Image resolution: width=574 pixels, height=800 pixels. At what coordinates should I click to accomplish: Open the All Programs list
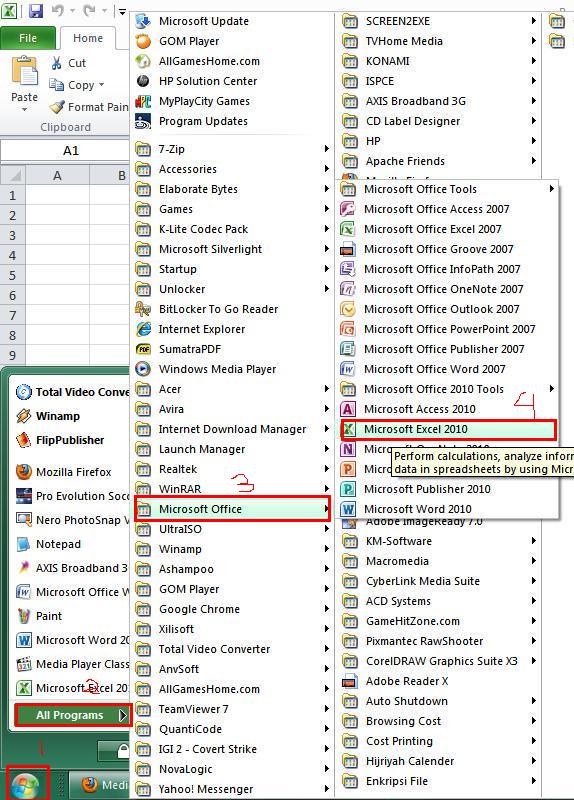tap(73, 715)
